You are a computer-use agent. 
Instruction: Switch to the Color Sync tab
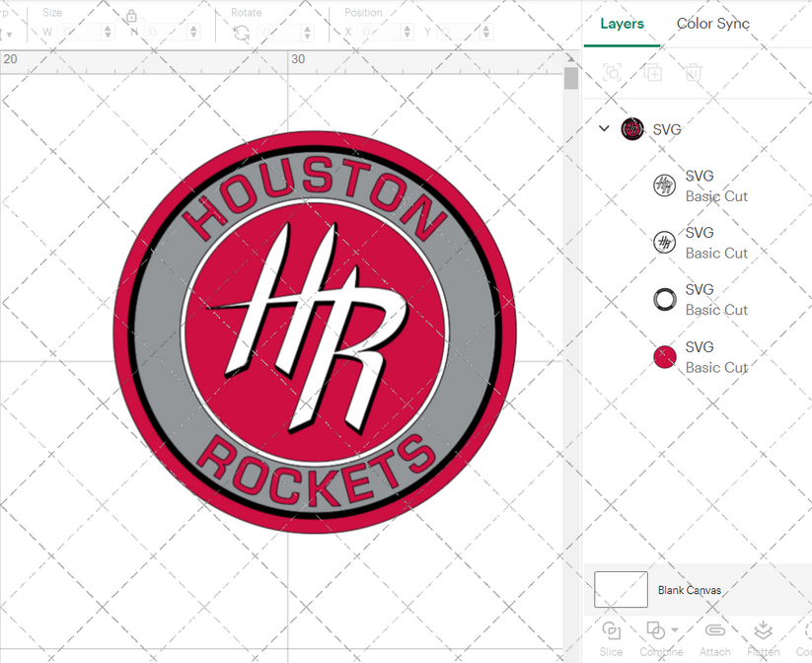tap(712, 24)
